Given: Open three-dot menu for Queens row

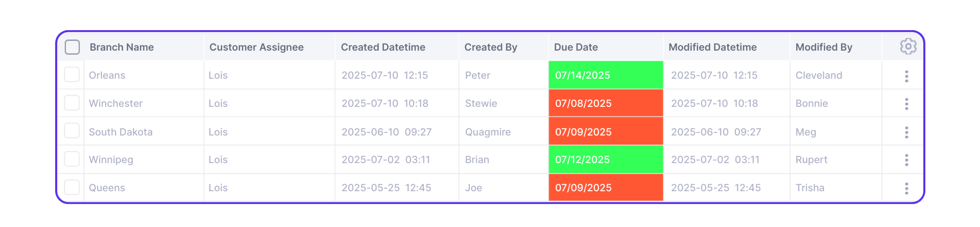Looking at the screenshot, I should 906,188.
